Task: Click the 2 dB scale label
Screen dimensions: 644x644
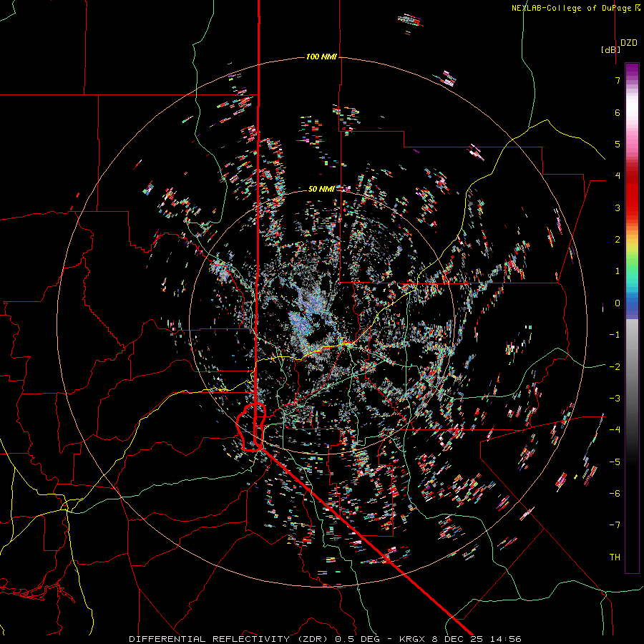Action: point(618,240)
